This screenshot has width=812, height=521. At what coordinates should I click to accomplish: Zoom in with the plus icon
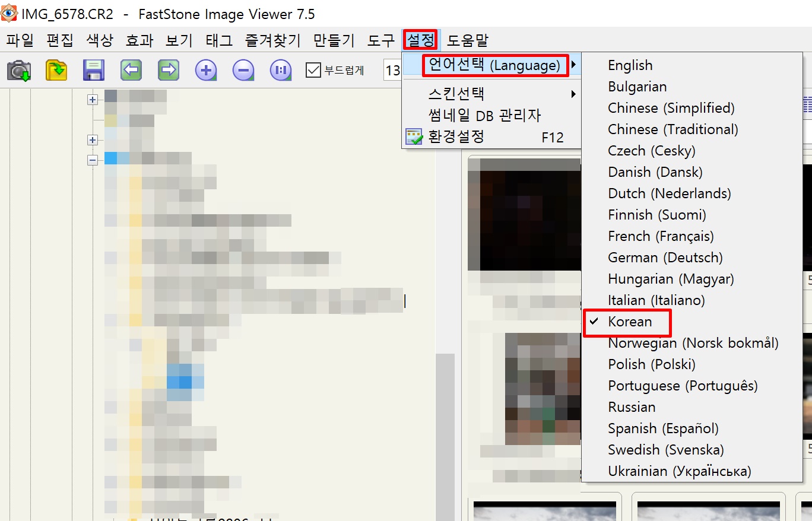click(206, 70)
